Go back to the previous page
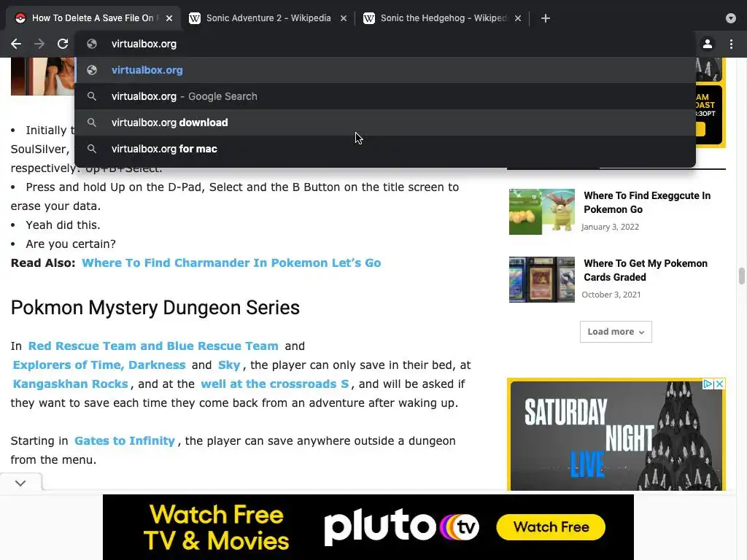Viewport: 747px width, 560px height. (16, 44)
